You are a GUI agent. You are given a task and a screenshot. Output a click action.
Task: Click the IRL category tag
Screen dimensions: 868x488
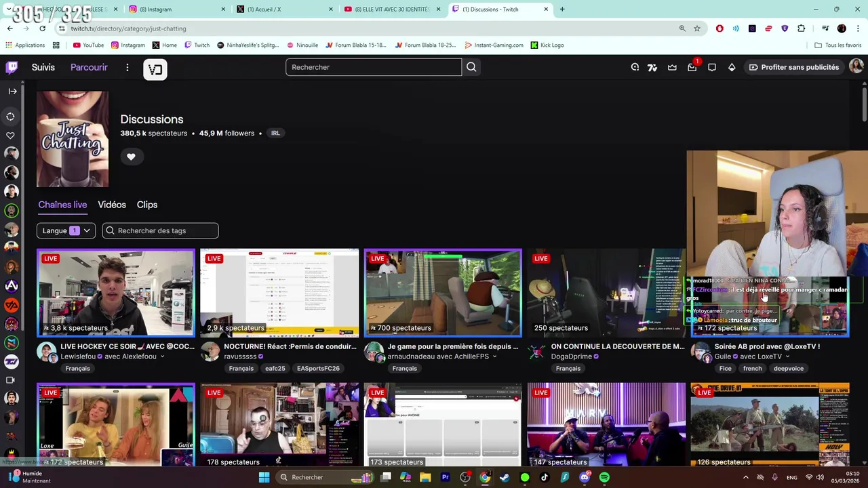[275, 133]
